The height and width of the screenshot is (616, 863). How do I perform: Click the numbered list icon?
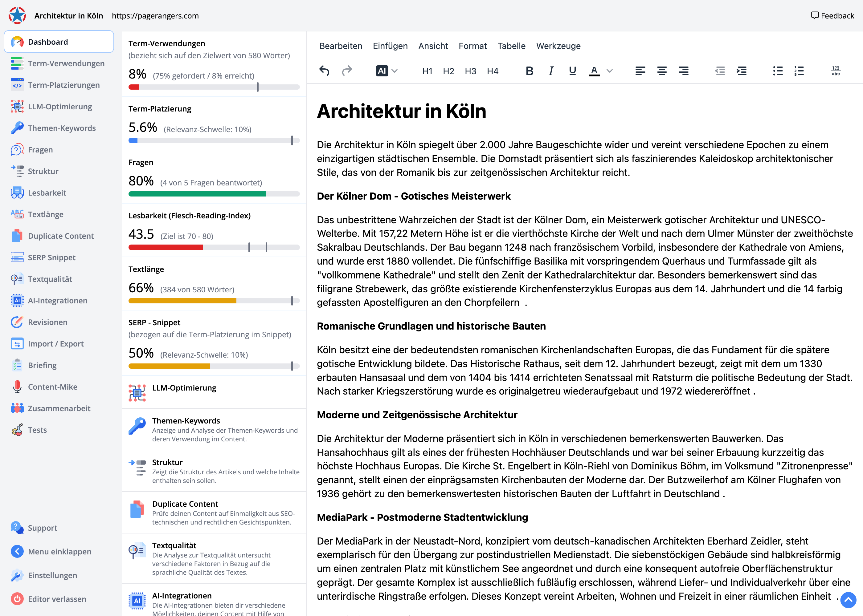click(799, 71)
